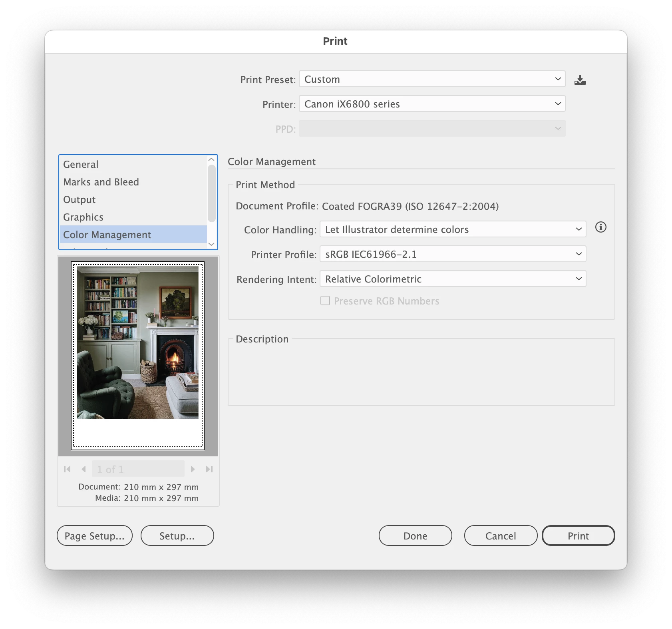Viewport: 672px width, 629px height.
Task: Click the Description box area label
Action: [262, 339]
